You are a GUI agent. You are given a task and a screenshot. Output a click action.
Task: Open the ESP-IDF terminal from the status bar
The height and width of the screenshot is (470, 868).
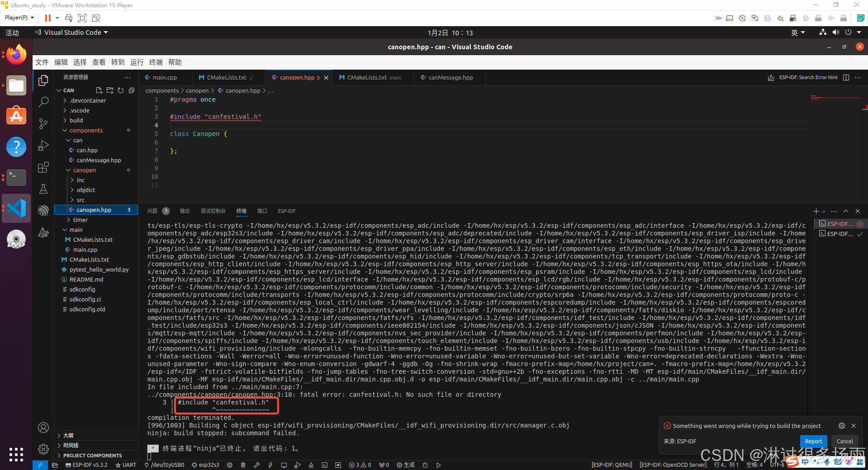(325, 465)
